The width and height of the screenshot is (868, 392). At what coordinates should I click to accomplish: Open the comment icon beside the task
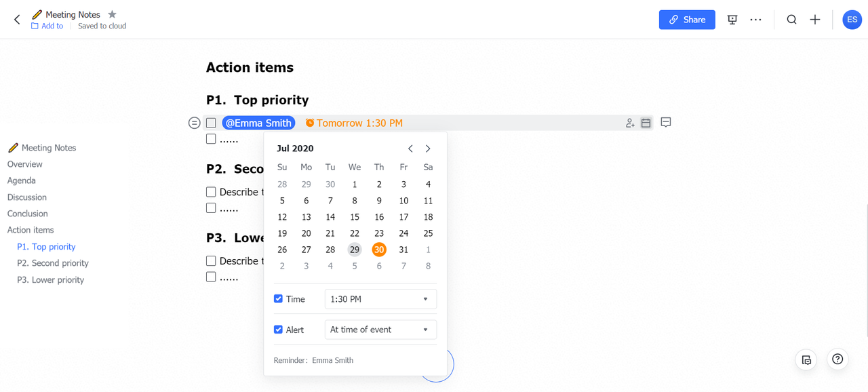666,123
